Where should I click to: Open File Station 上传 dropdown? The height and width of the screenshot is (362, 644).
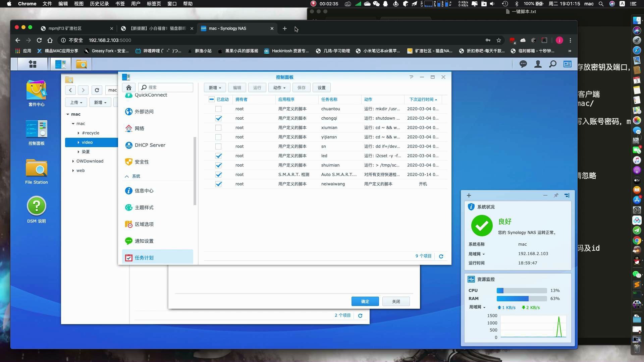(x=76, y=103)
